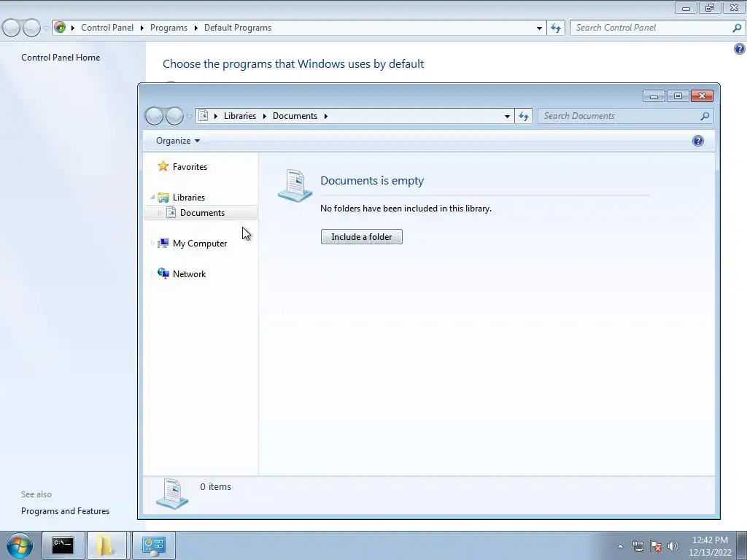The height and width of the screenshot is (560, 747).
Task: Refresh the Control Panel window
Action: tap(556, 28)
